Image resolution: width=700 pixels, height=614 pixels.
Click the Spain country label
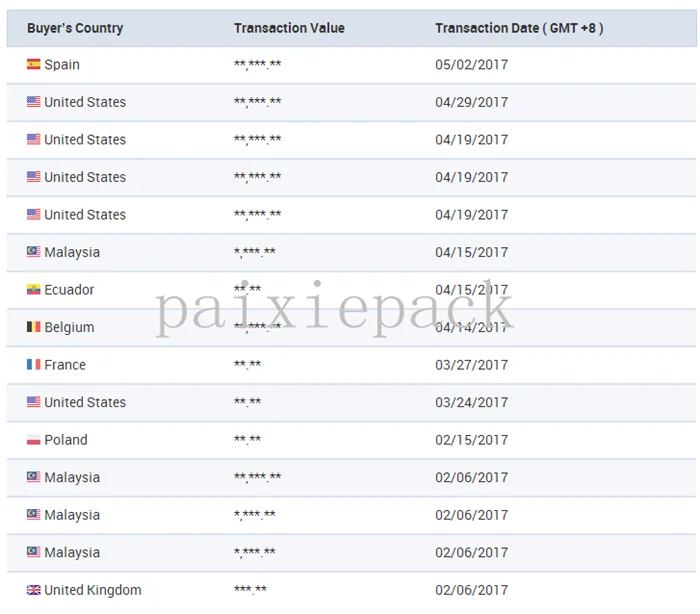62,64
